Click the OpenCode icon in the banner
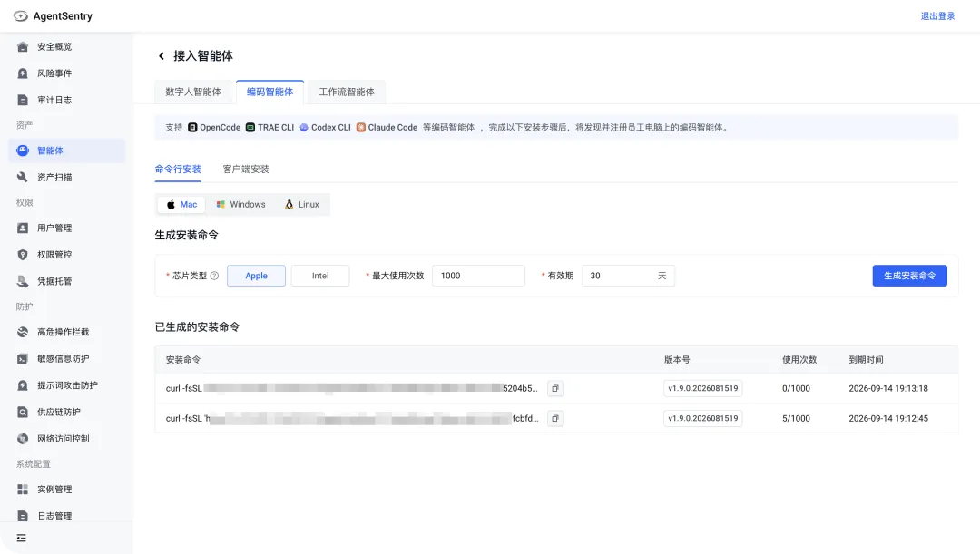This screenshot has width=980, height=554. coord(192,128)
